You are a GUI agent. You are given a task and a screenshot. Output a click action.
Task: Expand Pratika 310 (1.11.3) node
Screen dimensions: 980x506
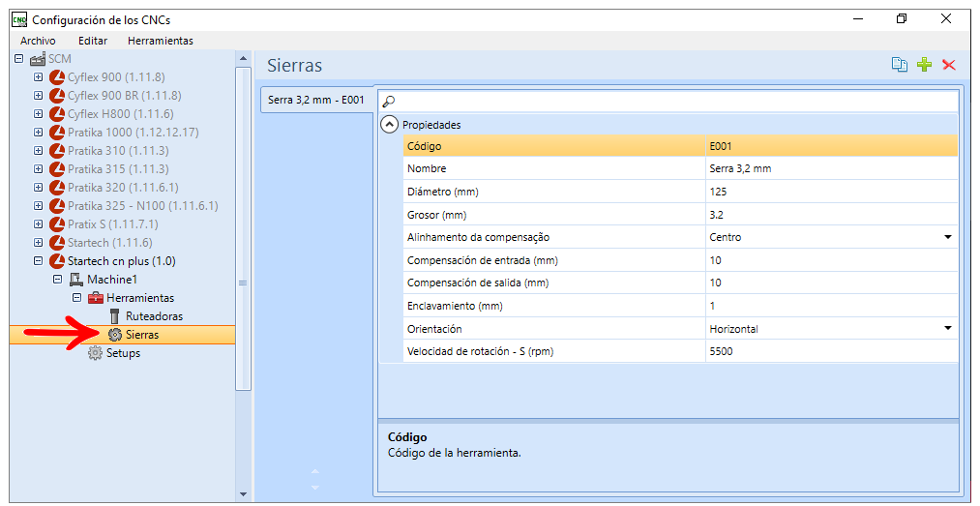pos(38,151)
